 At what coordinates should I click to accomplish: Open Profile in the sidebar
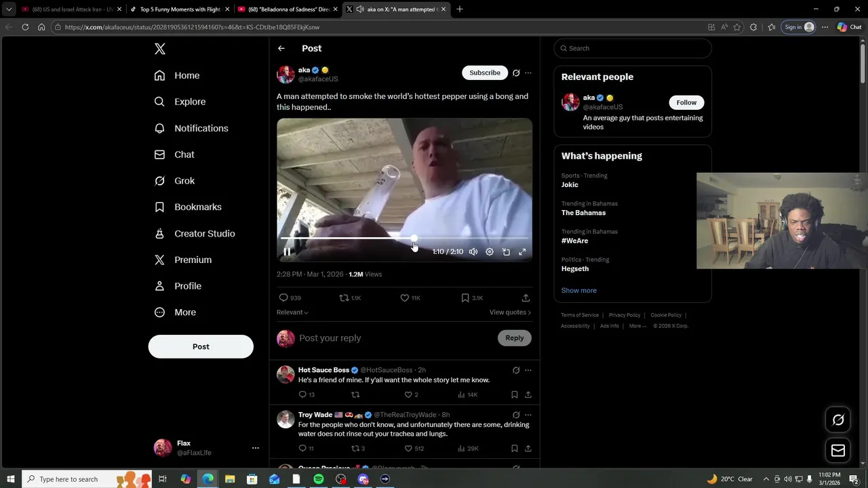[178, 286]
